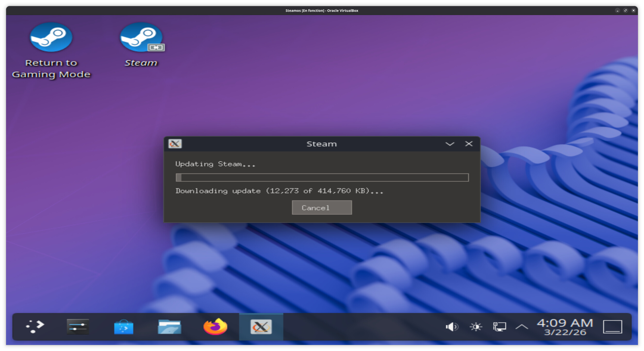Minimize the Steam update dialog with chevron

449,144
